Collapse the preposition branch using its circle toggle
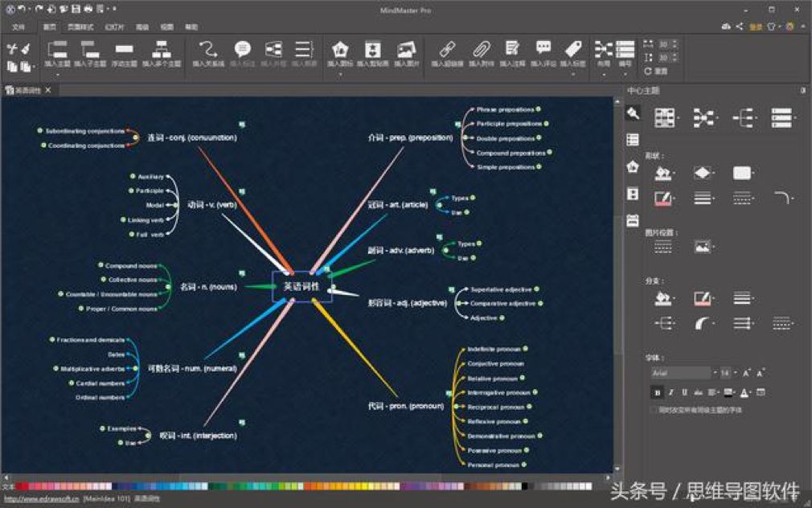The image size is (812, 508). (x=465, y=137)
